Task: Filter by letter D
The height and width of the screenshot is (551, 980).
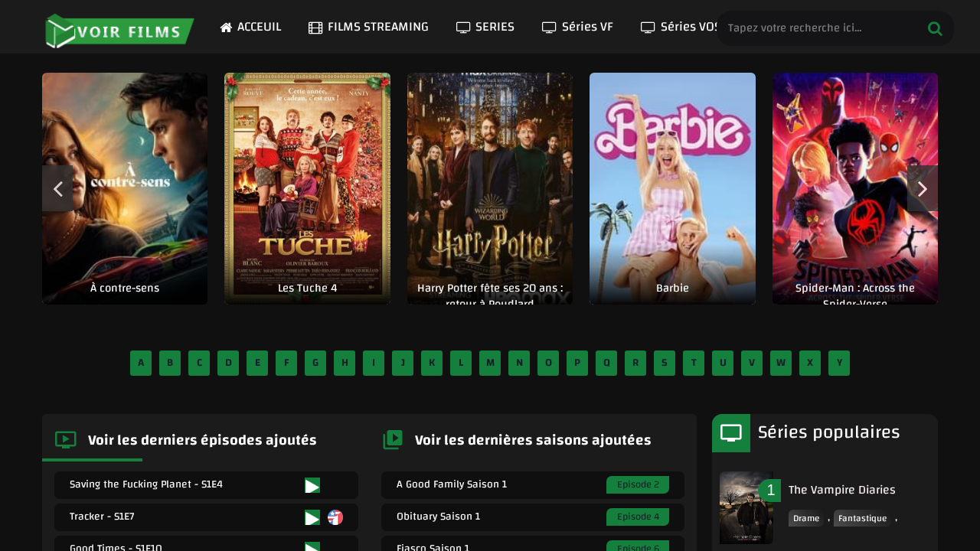Action: tap(228, 363)
